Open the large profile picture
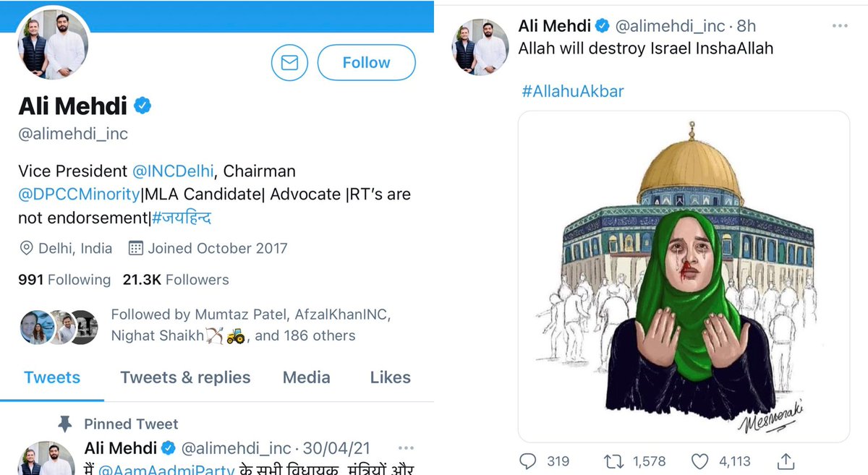Viewport: 868px width, 475px height. [x=52, y=43]
